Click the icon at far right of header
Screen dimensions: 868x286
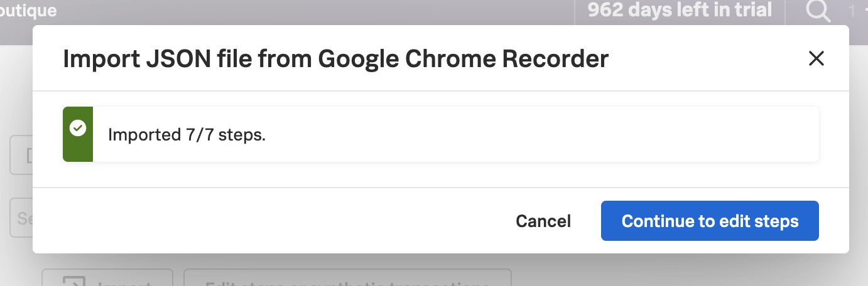tap(865, 11)
